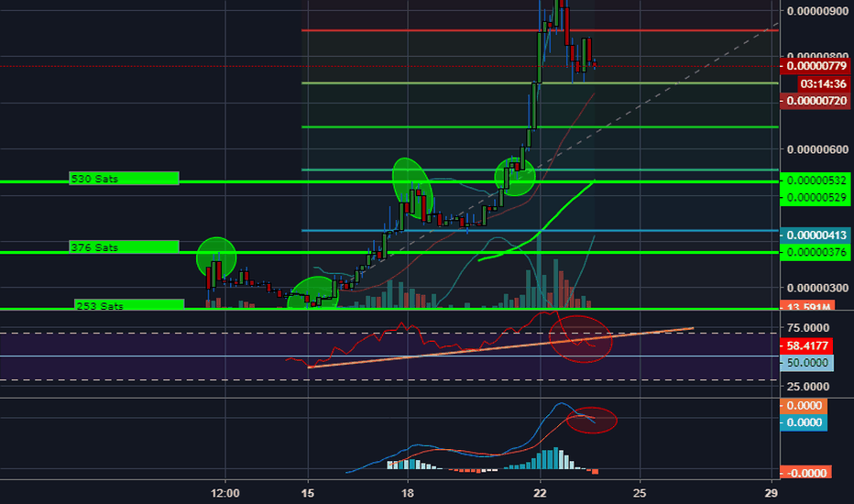Click the 0.00000900 price axis label
Viewport: 854px width, 504px height.
pyautogui.click(x=817, y=11)
